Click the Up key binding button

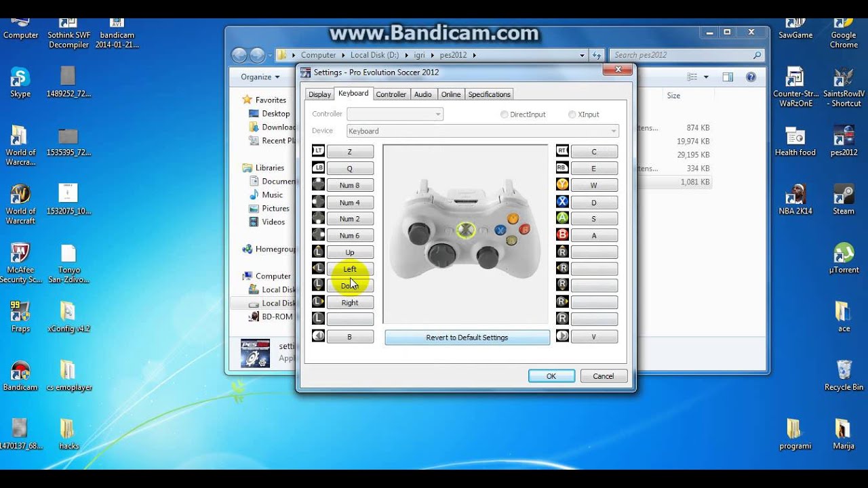tap(350, 252)
